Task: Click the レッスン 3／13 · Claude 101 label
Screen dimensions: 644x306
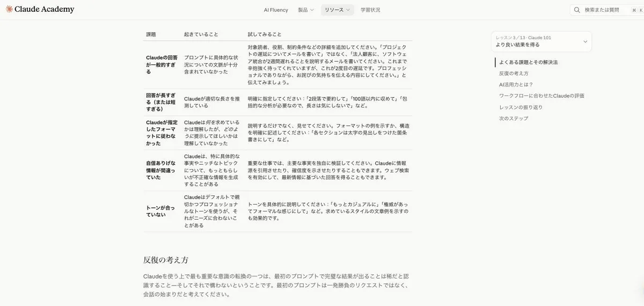Action: click(x=523, y=38)
